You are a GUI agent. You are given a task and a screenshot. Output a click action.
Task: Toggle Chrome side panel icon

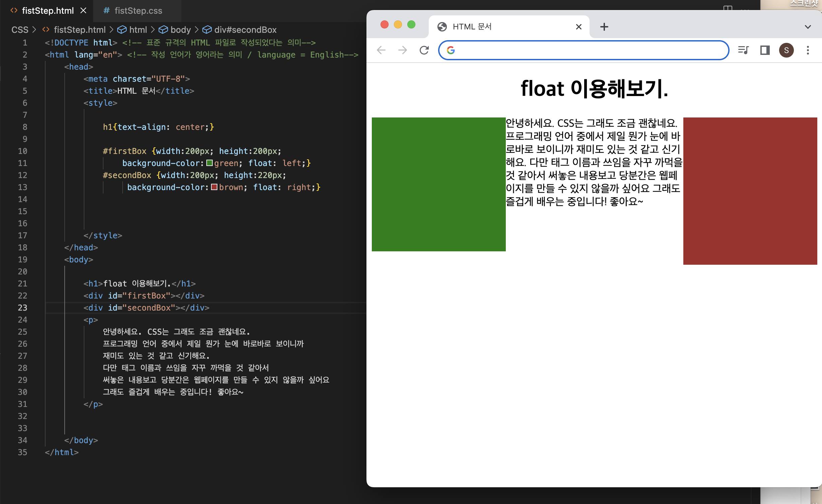(765, 50)
